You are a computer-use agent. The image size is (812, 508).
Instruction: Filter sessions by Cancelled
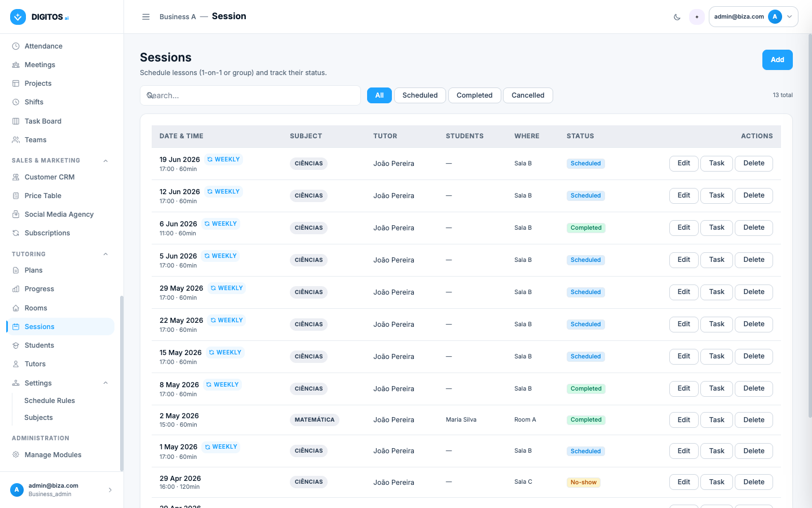(x=528, y=95)
